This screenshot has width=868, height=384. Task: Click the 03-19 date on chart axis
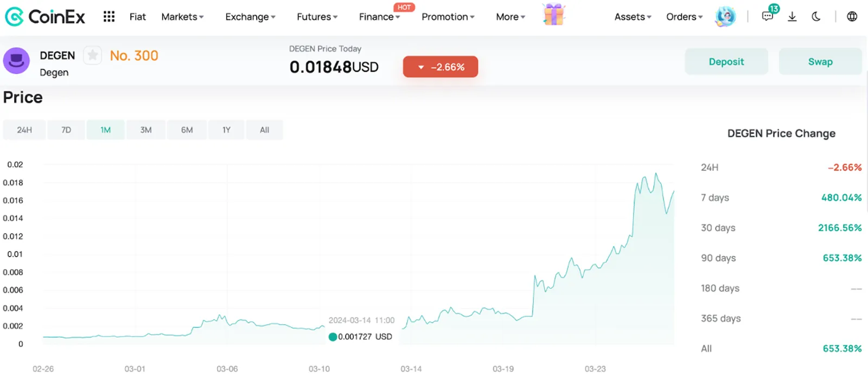point(503,369)
